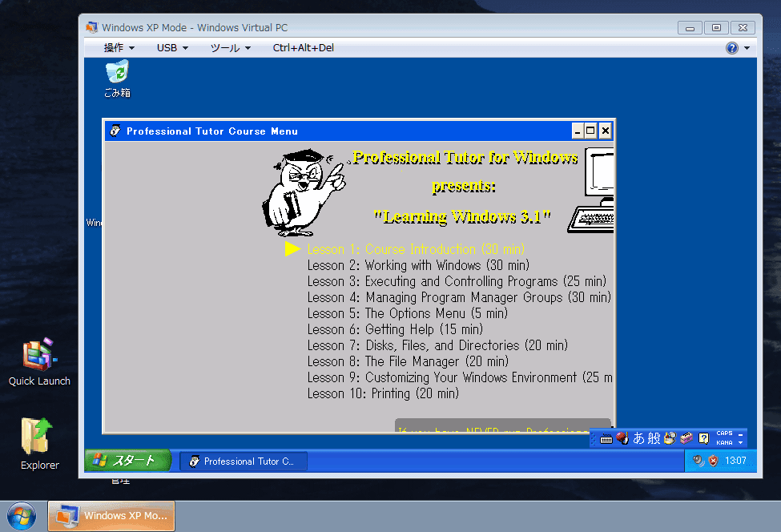The height and width of the screenshot is (532, 781).
Task: Click the language bar help icon
Action: (x=703, y=438)
